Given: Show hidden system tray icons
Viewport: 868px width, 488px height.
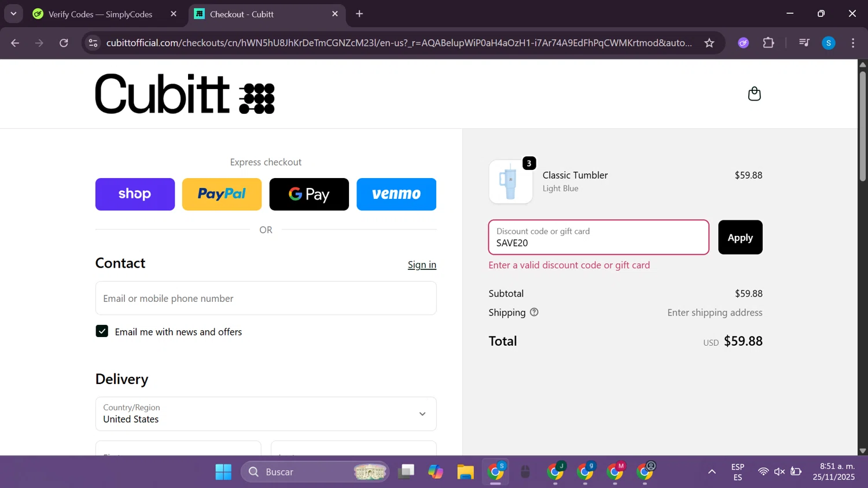Looking at the screenshot, I should click(712, 472).
